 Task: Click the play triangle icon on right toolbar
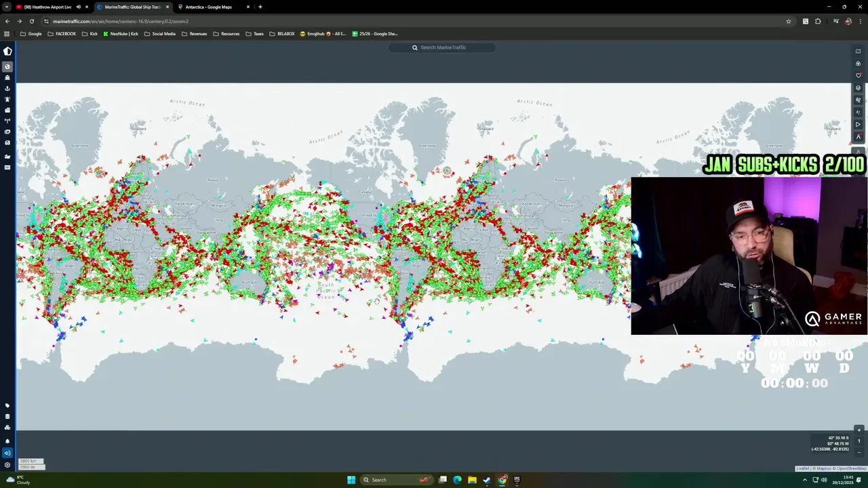[858, 125]
